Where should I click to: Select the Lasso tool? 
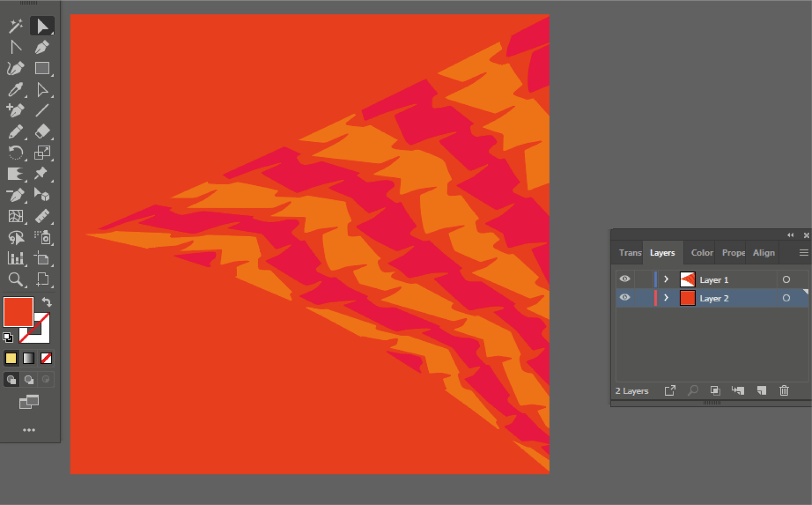[x=16, y=237]
